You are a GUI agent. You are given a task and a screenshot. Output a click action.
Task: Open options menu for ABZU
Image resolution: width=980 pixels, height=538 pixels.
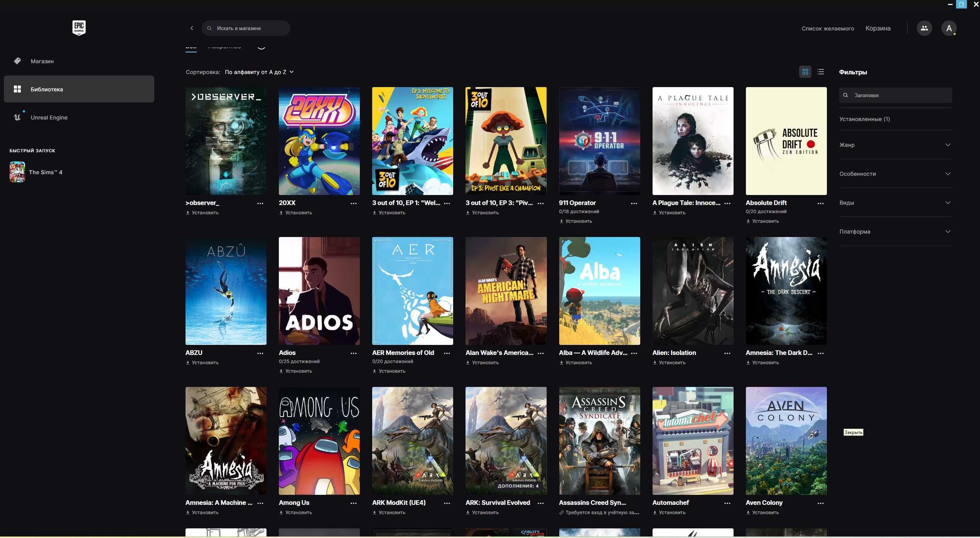[x=260, y=353]
